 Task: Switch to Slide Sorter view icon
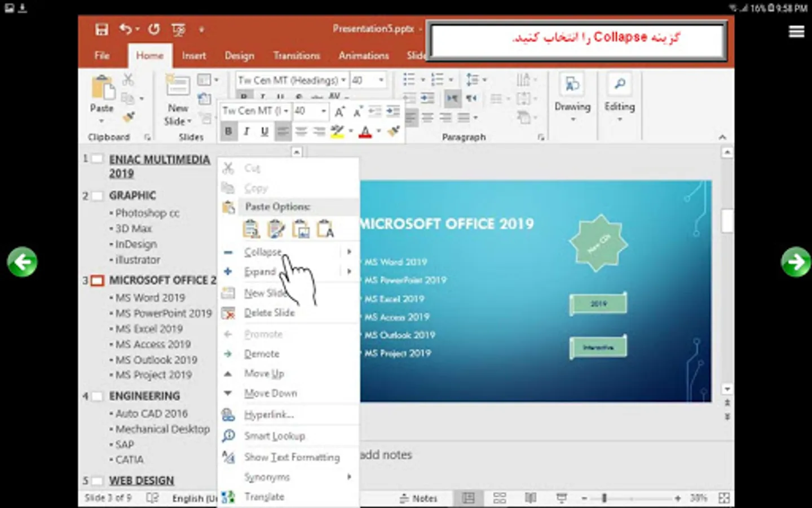pyautogui.click(x=500, y=498)
